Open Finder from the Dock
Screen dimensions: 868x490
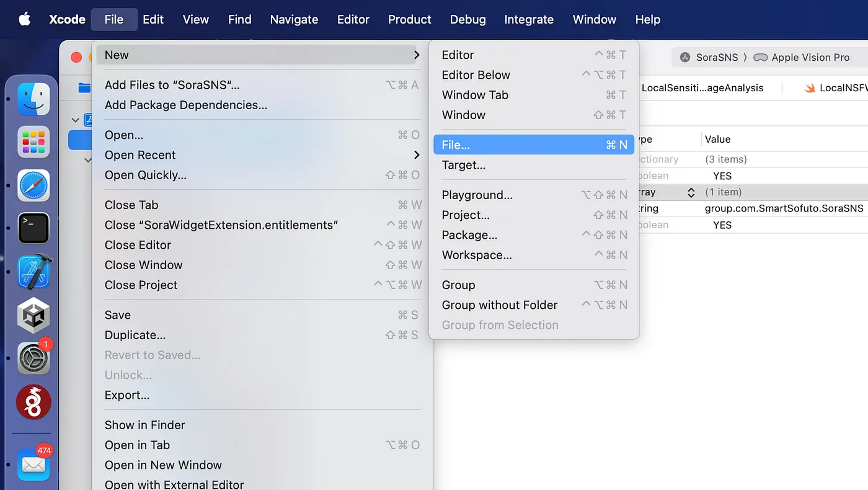pos(33,99)
